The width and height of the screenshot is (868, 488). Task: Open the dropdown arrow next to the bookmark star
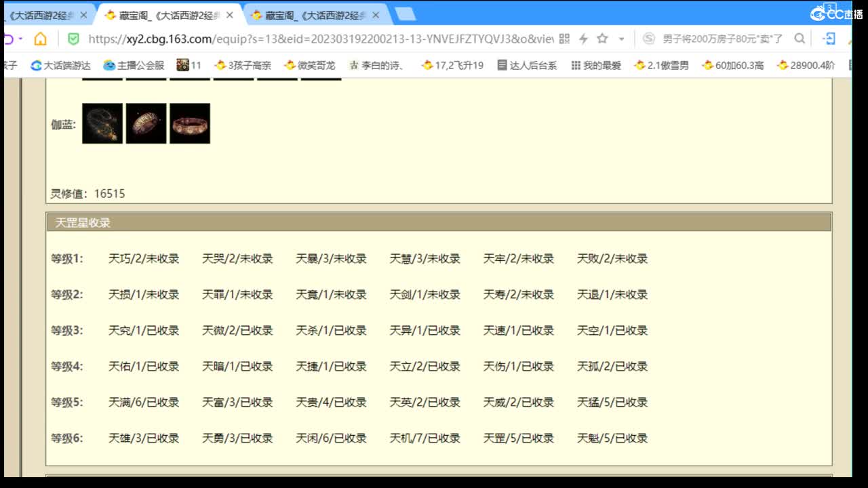pyautogui.click(x=620, y=39)
